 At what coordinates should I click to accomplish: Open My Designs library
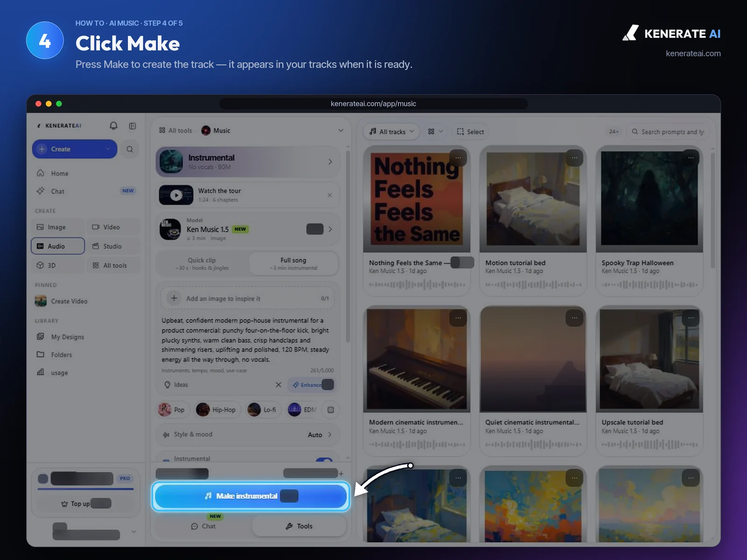67,337
